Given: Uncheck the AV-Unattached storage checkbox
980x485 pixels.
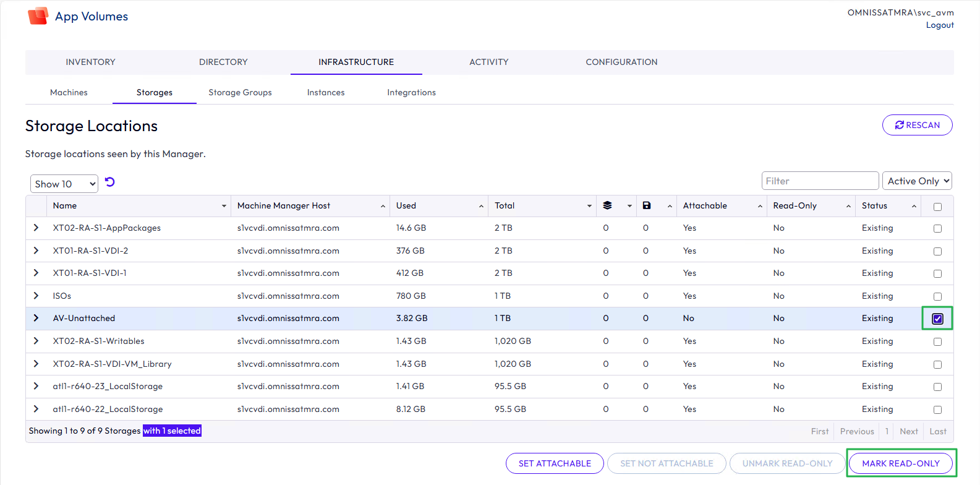Looking at the screenshot, I should (937, 319).
